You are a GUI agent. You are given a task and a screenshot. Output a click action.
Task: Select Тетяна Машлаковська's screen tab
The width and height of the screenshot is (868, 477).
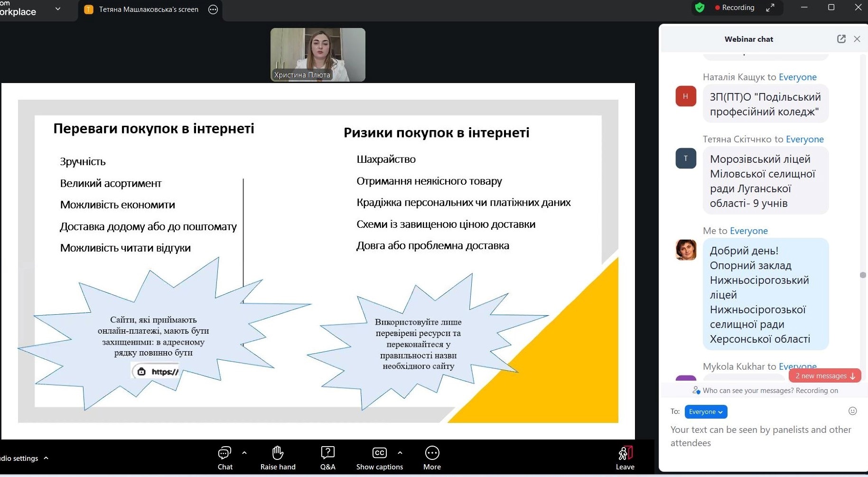click(142, 9)
